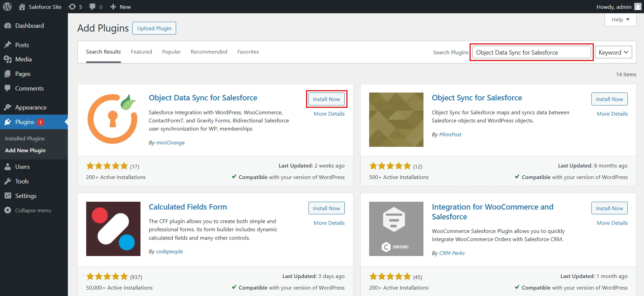Click the Media icon in the sidebar

point(7,59)
